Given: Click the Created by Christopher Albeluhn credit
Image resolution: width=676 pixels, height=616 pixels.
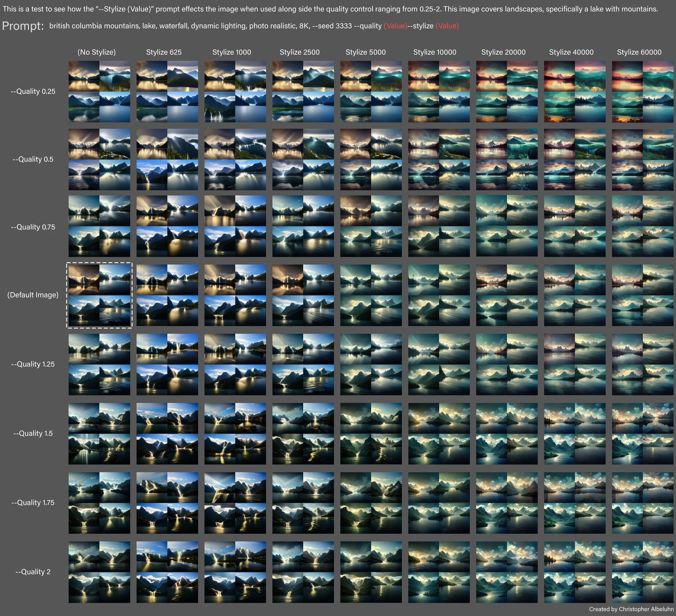Looking at the screenshot, I should (x=631, y=609).
